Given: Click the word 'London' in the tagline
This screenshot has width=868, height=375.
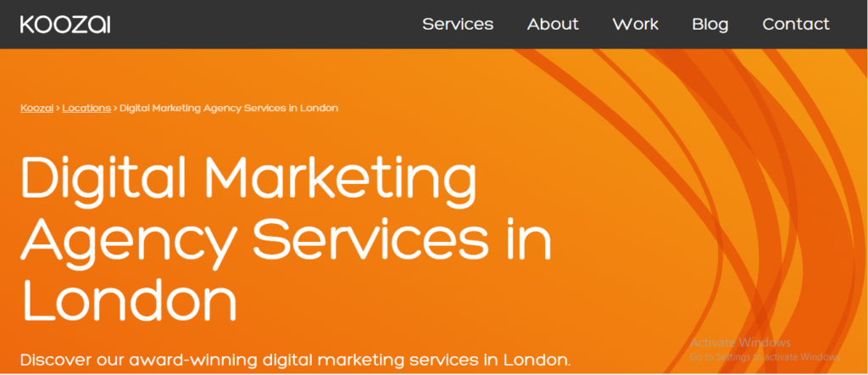Looking at the screenshot, I should pyautogui.click(x=537, y=360).
